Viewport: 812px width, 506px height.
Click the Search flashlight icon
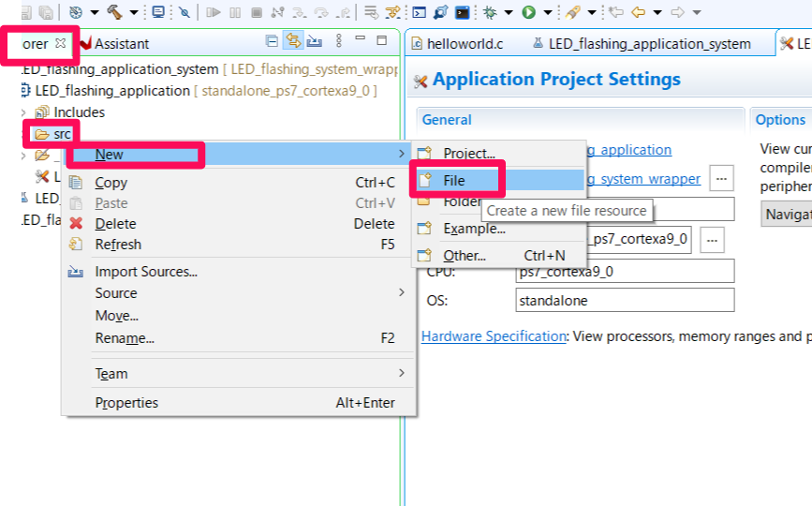(x=573, y=12)
